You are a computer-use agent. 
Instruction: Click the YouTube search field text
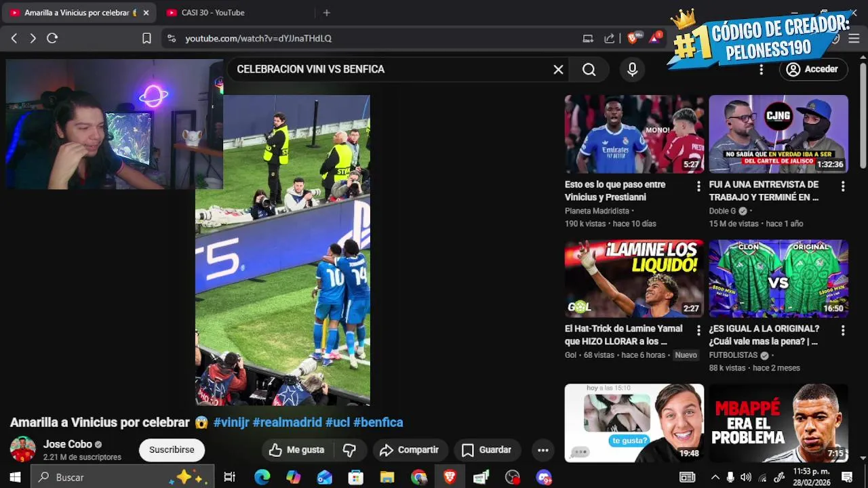point(311,69)
